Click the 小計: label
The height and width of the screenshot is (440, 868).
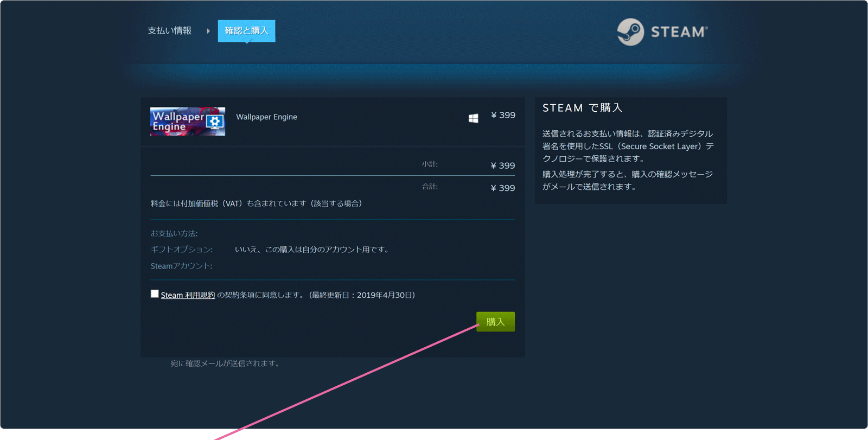[x=430, y=164]
